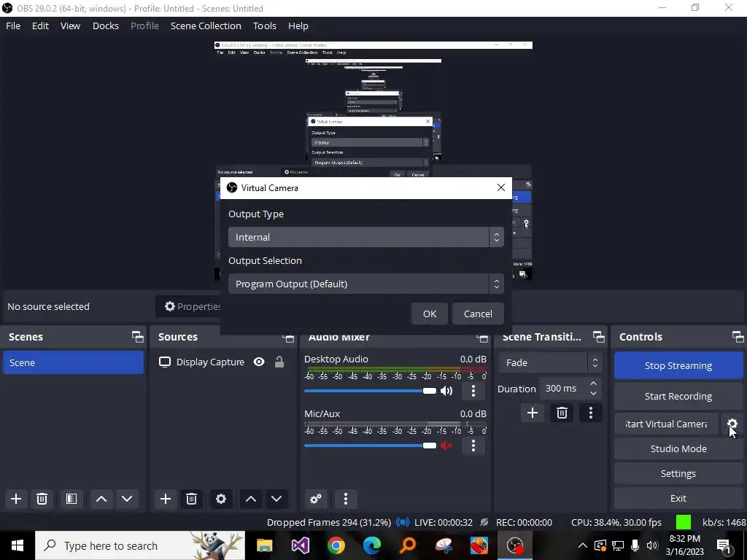The height and width of the screenshot is (560, 747).
Task: Undock the Audio Mixer panel
Action: (482, 338)
